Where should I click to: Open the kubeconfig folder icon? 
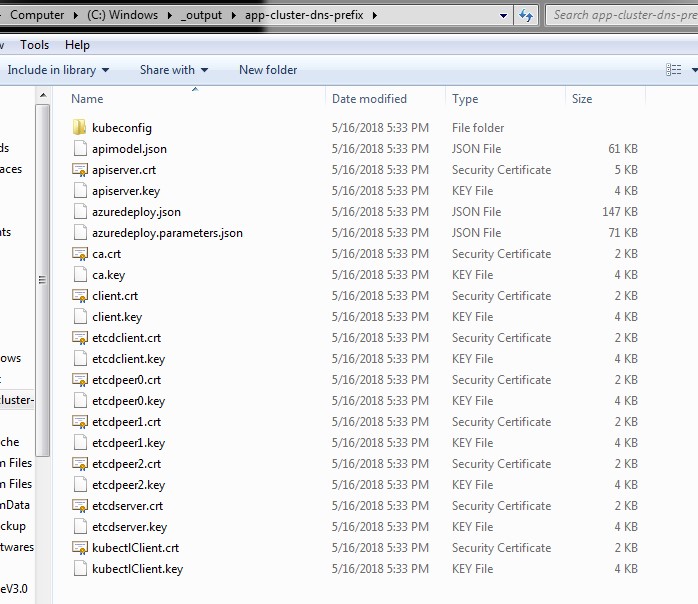(80, 127)
